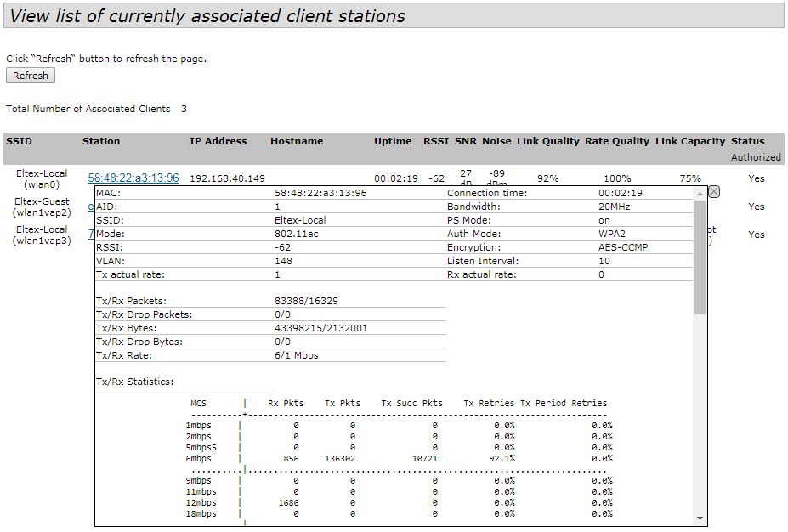Click the Link Quality column header
Screen dimensions: 788x532
click(547, 141)
